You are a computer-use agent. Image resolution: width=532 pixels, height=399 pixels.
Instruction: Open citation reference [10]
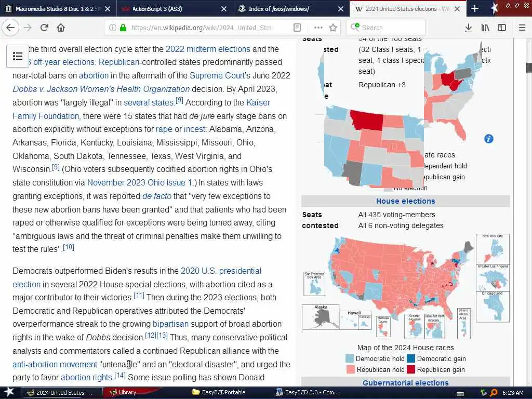coord(68,247)
